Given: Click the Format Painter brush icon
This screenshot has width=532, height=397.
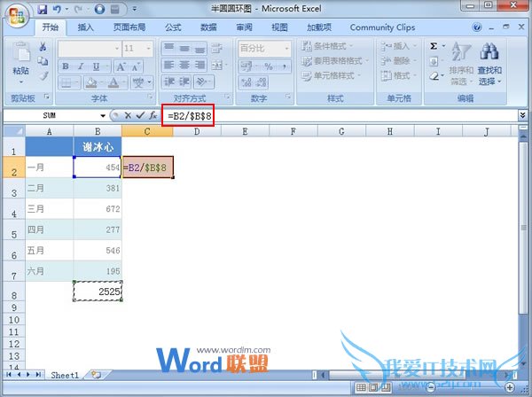Looking at the screenshot, I should coord(43,75).
